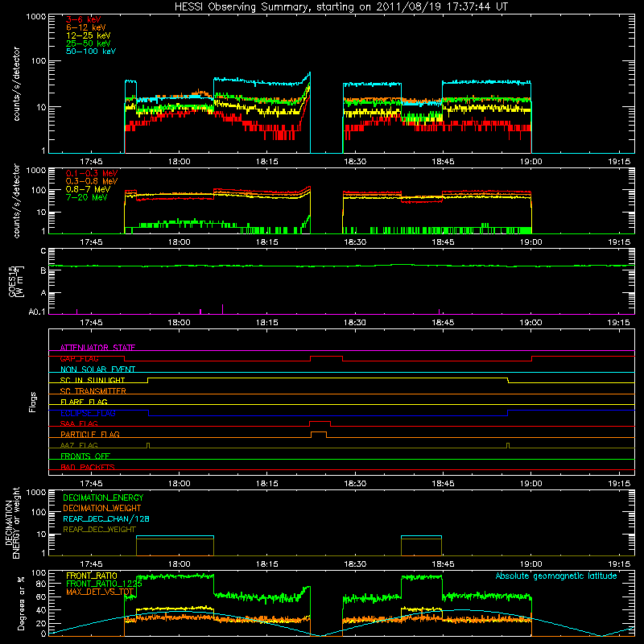Click the 'DECIMATION ENERGY or weight' axis label

point(12,522)
